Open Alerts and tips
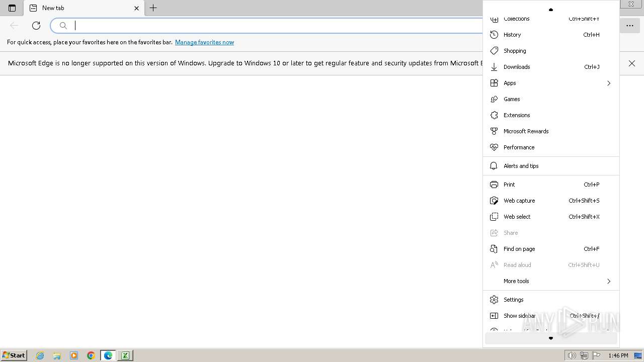 (x=551, y=166)
